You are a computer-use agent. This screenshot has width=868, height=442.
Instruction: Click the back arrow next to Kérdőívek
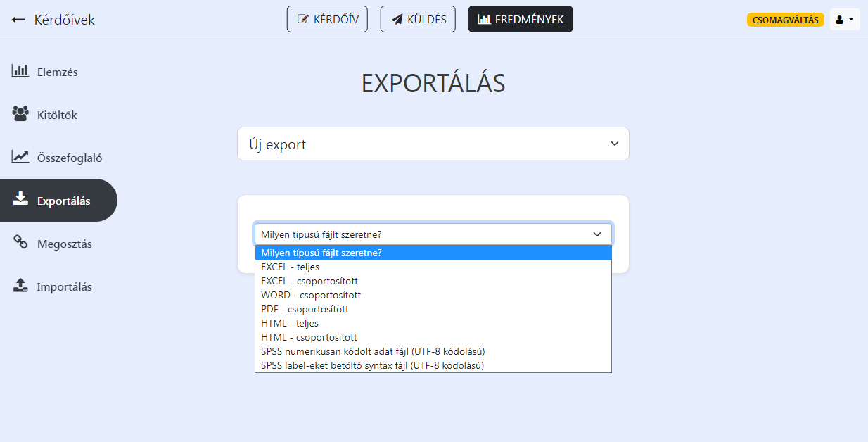point(18,20)
